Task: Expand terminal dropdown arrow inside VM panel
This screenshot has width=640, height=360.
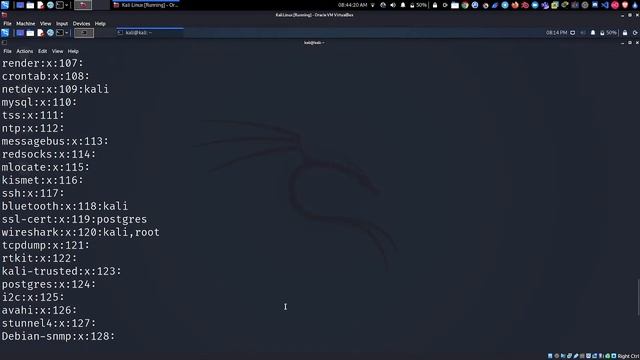Action: (67, 33)
